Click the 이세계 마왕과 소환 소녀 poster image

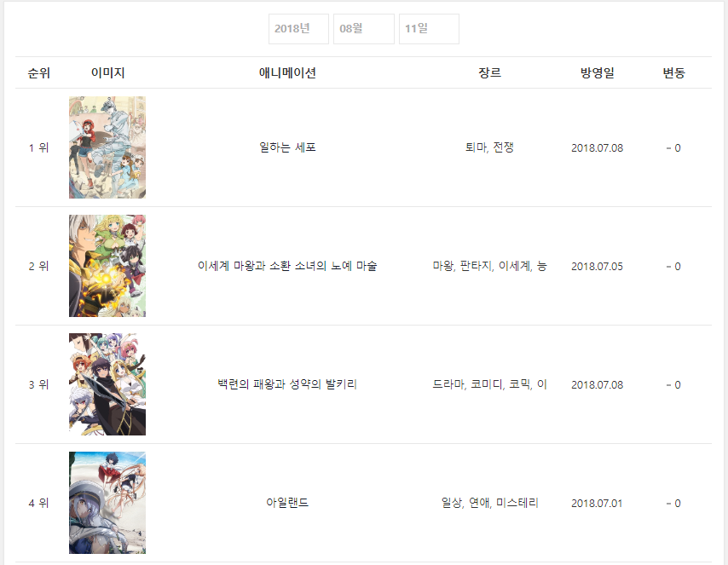(x=107, y=266)
